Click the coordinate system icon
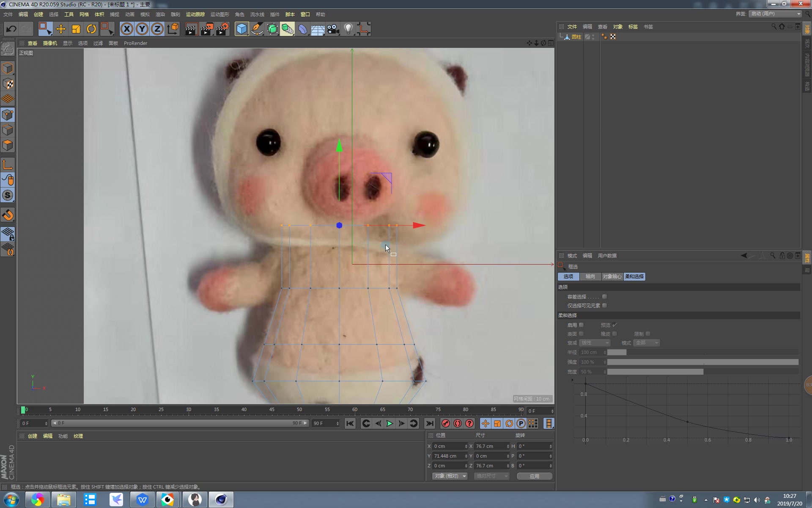 click(173, 29)
